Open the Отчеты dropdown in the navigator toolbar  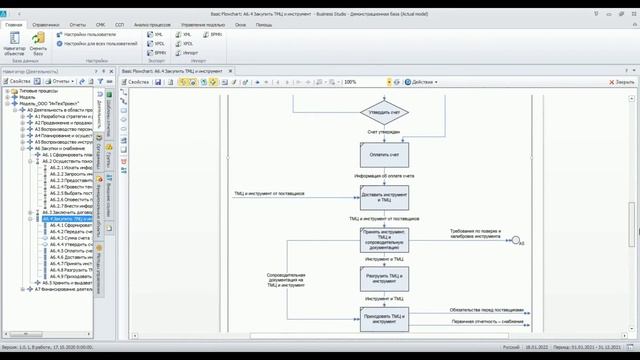click(60, 82)
